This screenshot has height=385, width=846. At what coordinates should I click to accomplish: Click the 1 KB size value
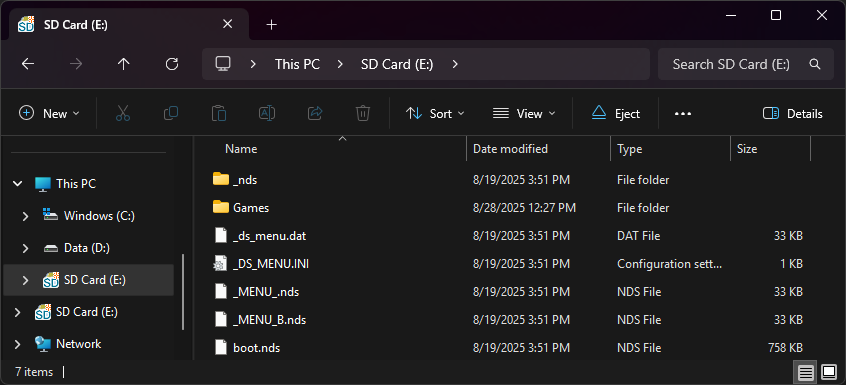pos(792,264)
